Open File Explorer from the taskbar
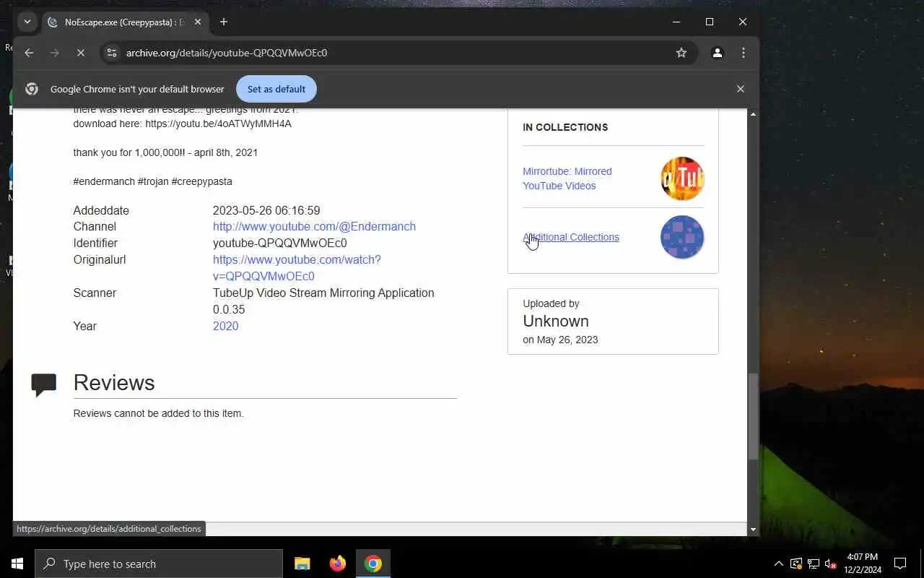 click(x=302, y=564)
